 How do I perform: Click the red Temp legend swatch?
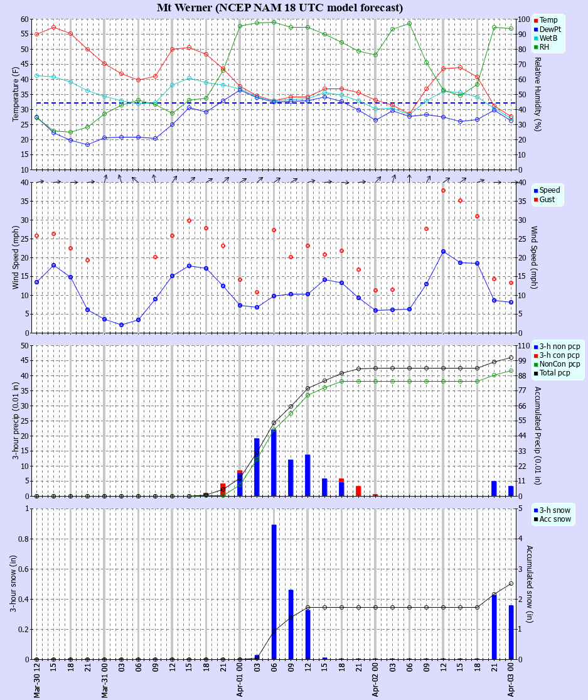[536, 20]
